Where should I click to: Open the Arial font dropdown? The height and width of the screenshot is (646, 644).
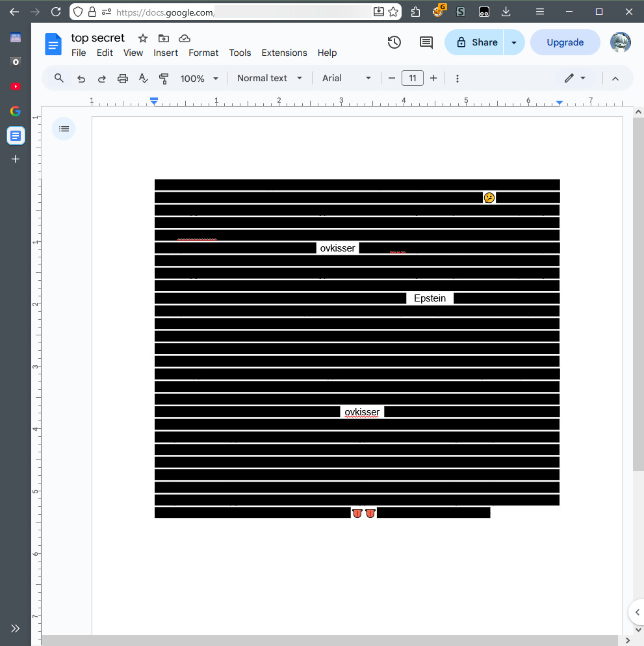coord(346,78)
